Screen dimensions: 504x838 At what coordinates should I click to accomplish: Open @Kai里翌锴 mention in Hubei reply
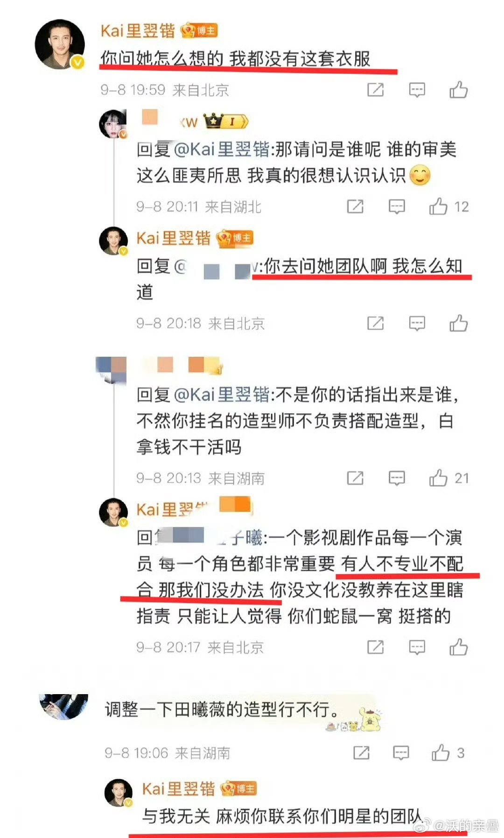click(222, 149)
